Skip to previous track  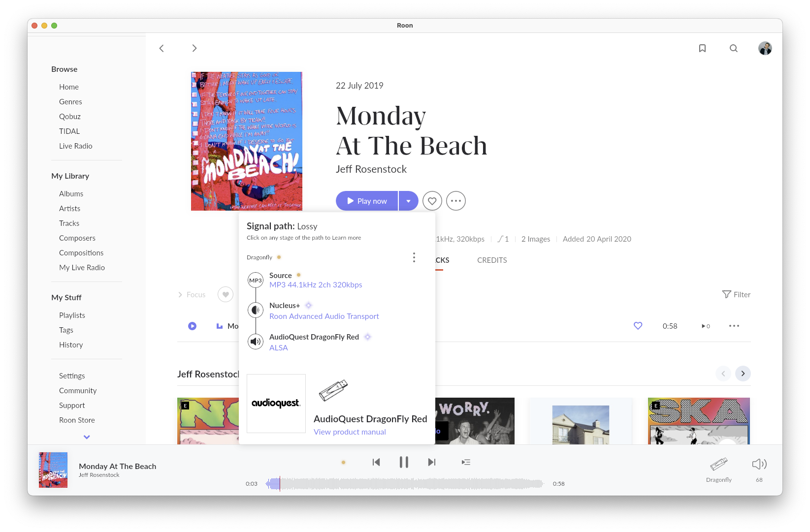[377, 462]
